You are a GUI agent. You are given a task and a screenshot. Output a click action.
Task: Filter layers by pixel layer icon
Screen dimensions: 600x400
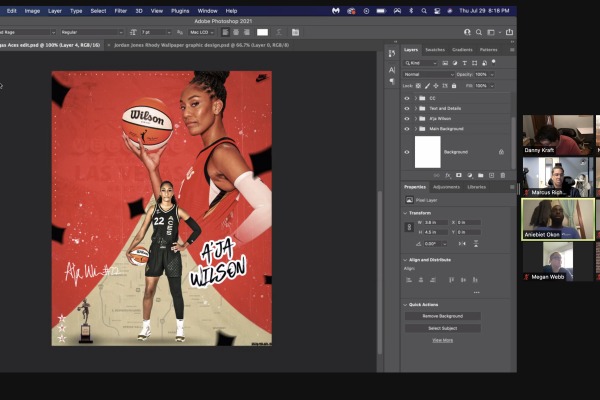pyautogui.click(x=445, y=63)
